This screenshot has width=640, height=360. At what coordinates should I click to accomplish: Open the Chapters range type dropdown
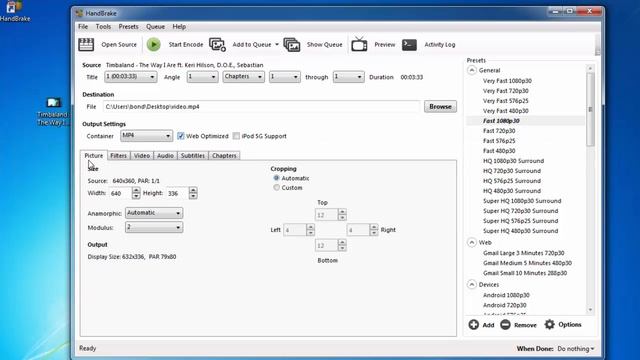(244, 77)
